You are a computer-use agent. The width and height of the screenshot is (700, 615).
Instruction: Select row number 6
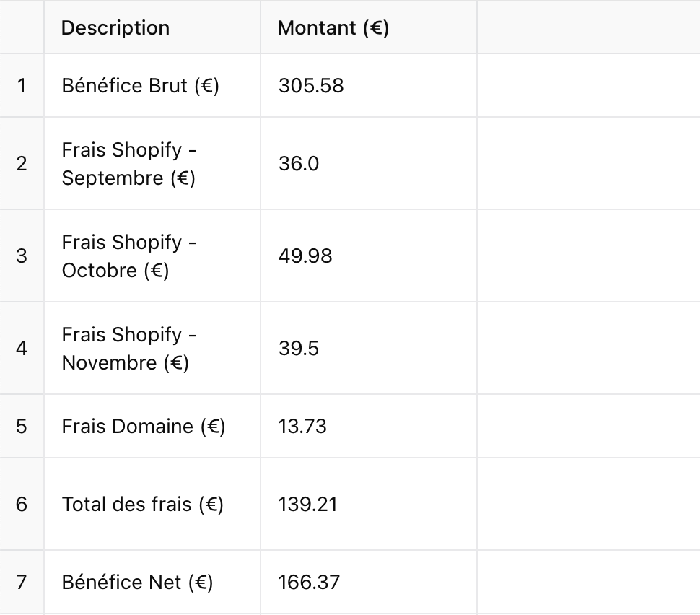tap(22, 505)
